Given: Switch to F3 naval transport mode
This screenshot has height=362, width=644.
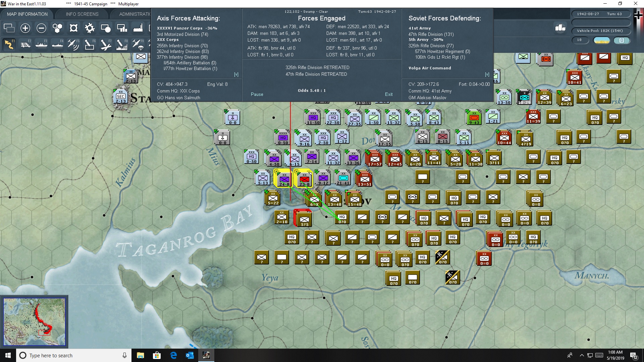Looking at the screenshot, I should pyautogui.click(x=41, y=45).
